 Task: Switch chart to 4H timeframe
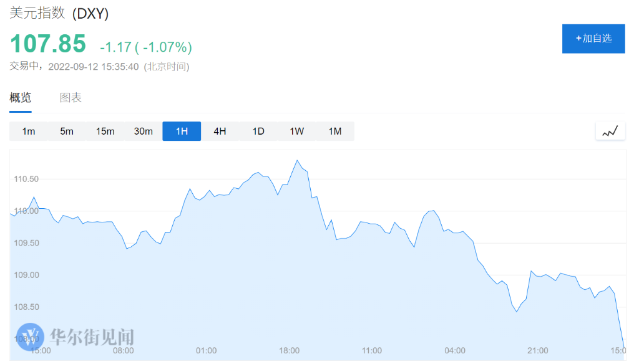click(220, 131)
